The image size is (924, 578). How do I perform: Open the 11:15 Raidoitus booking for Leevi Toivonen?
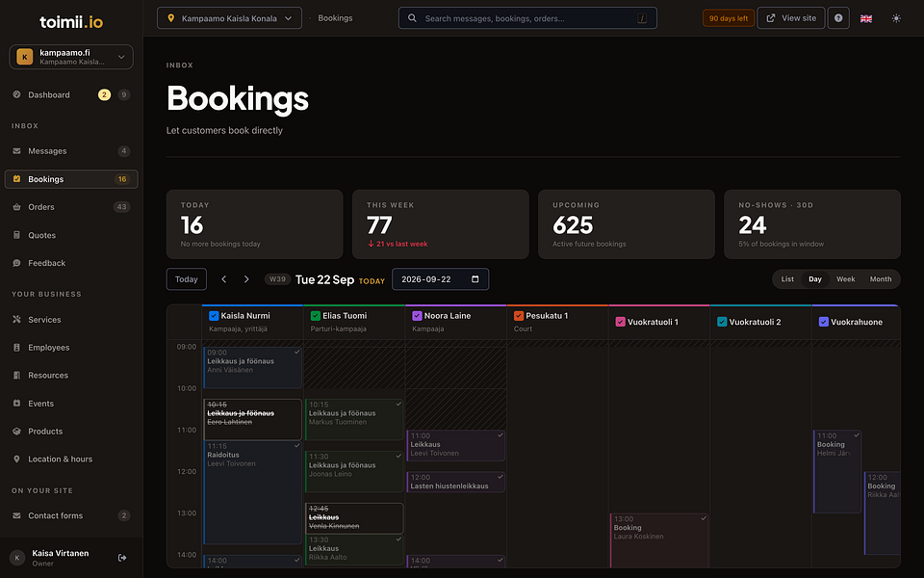click(x=253, y=492)
